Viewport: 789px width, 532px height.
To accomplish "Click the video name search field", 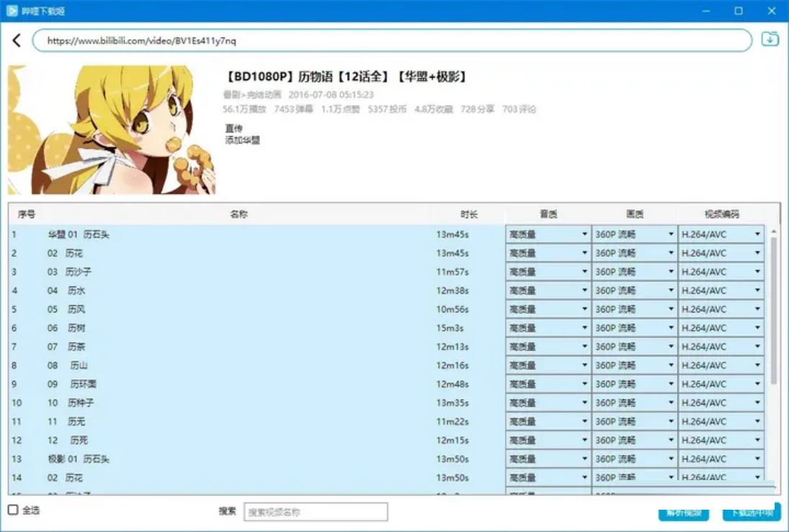I will 315,512.
